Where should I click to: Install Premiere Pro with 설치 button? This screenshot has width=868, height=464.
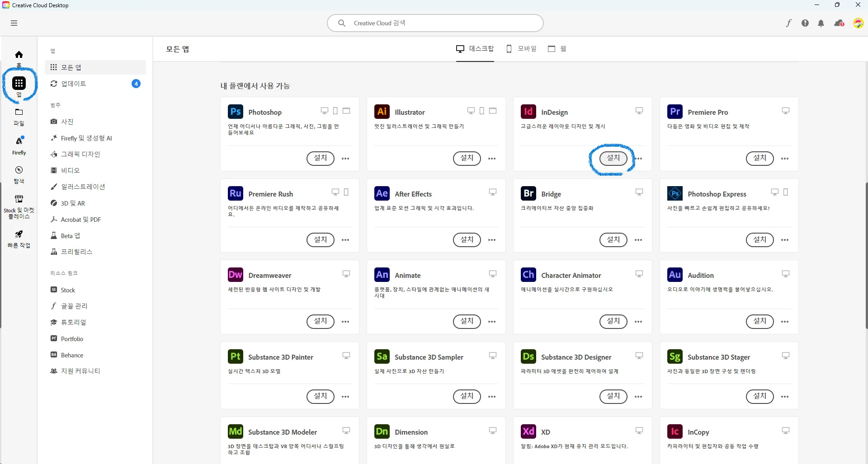coord(760,158)
